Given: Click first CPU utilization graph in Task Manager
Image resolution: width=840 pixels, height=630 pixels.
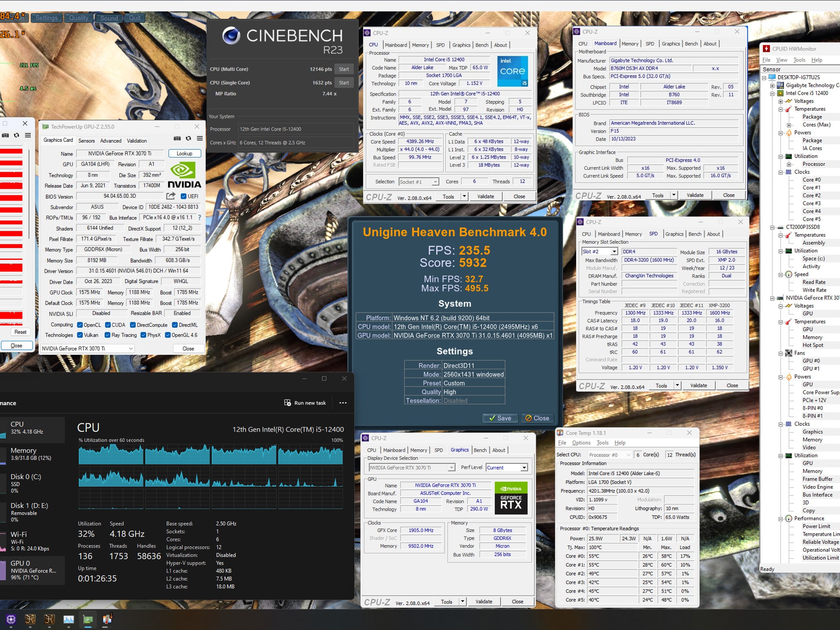Looking at the screenshot, I should pos(111,454).
